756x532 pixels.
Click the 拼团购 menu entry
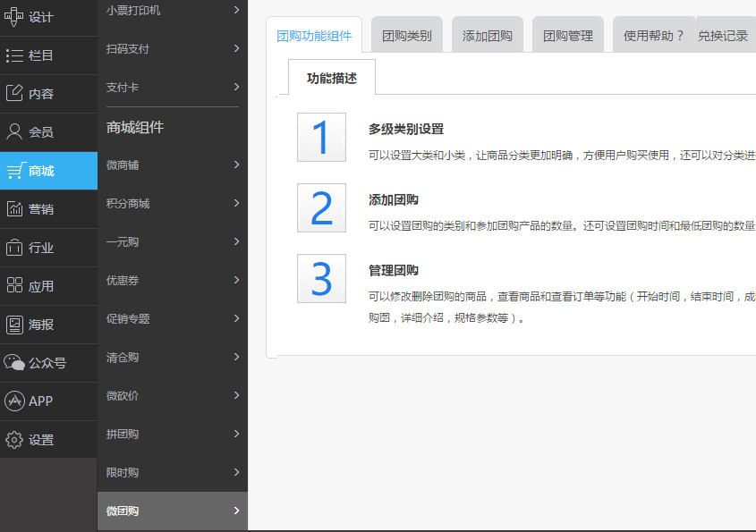(x=123, y=435)
